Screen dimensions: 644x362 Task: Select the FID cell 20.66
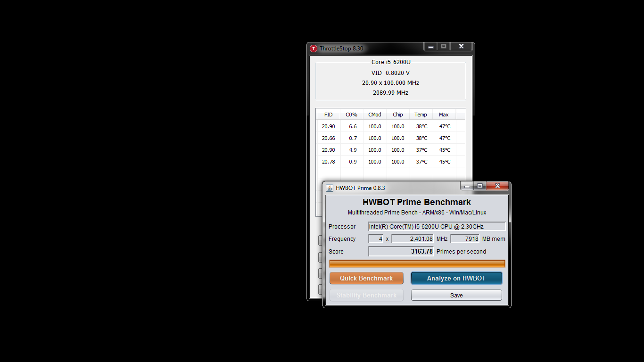pos(329,138)
